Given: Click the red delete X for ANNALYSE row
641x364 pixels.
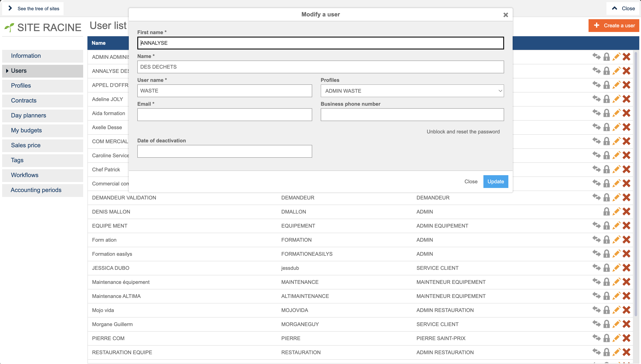Looking at the screenshot, I should click(x=626, y=71).
